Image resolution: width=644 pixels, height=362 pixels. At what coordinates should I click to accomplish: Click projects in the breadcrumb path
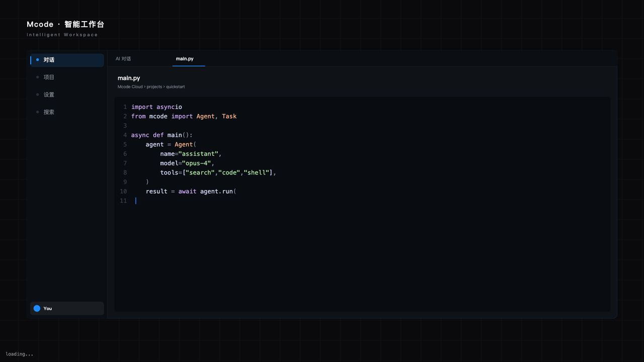(154, 87)
